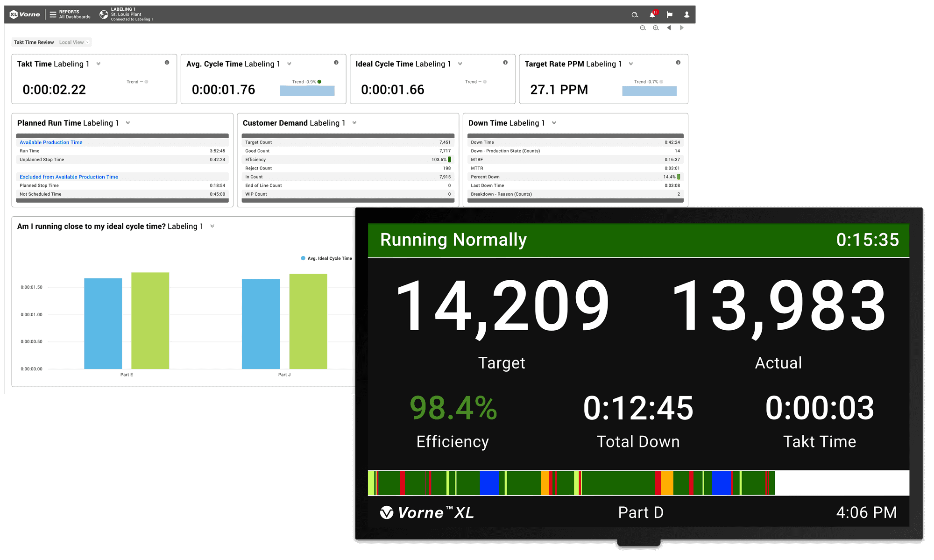Click the MTBF row
Image resolution: width=934 pixels, height=560 pixels.
575,160
